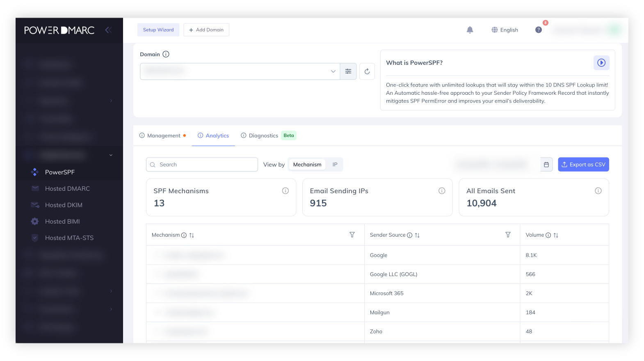
Task: Sort by Volume column arrows
Action: tap(556, 235)
